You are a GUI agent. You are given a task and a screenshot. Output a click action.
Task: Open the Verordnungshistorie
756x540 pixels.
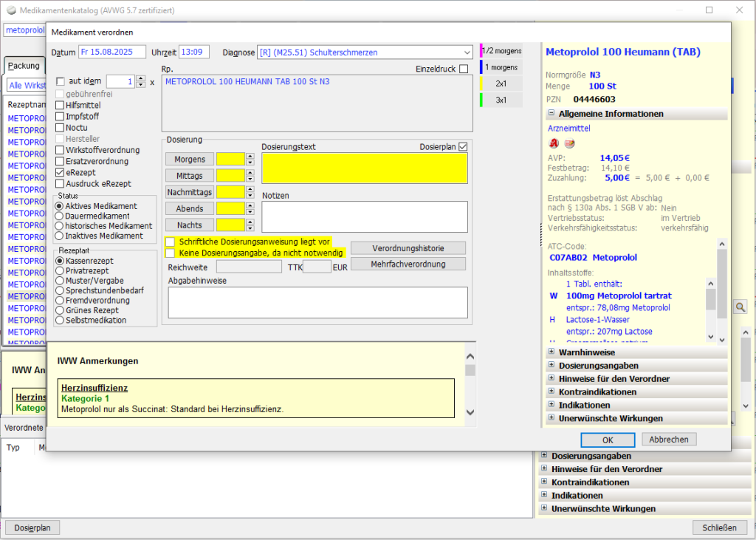(x=408, y=248)
